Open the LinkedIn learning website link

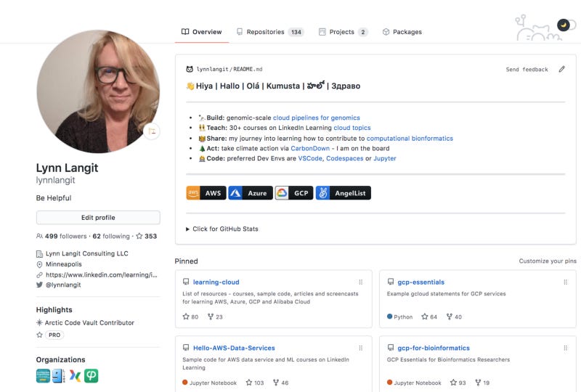click(x=101, y=274)
